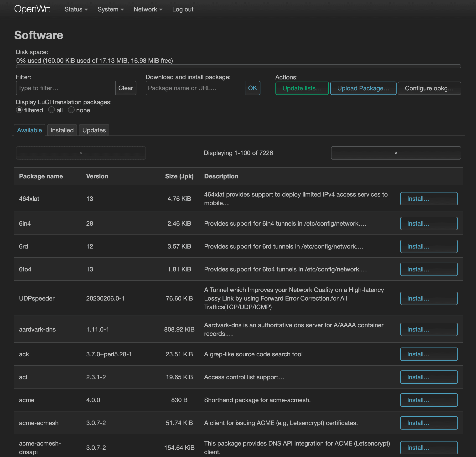
Task: Switch to the Available tab
Action: tap(29, 130)
